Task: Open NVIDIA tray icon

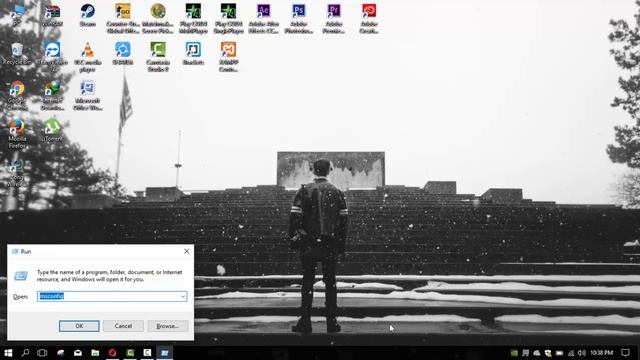Action: 514,353
